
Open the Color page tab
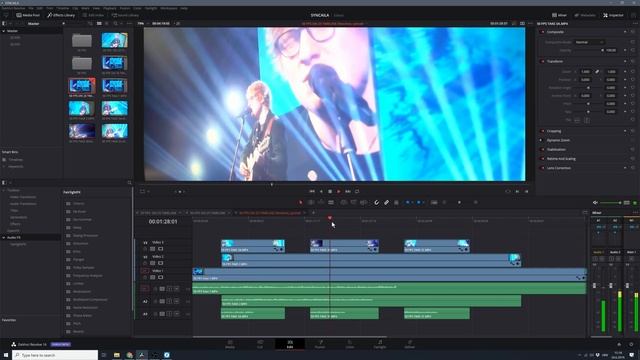(350, 344)
